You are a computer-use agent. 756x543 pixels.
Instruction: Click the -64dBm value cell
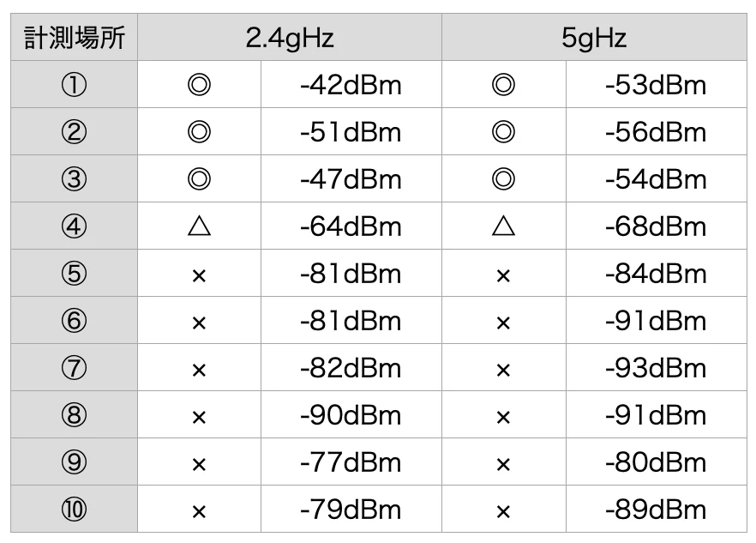point(351,226)
